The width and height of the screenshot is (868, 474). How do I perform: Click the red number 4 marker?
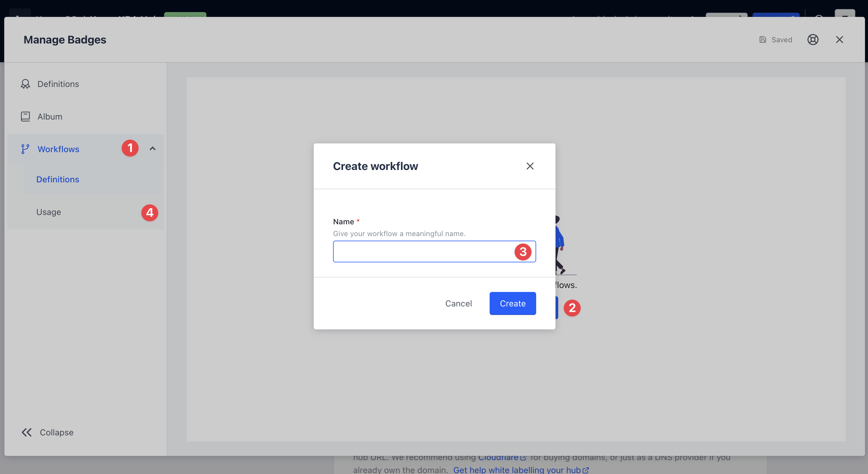coord(150,213)
